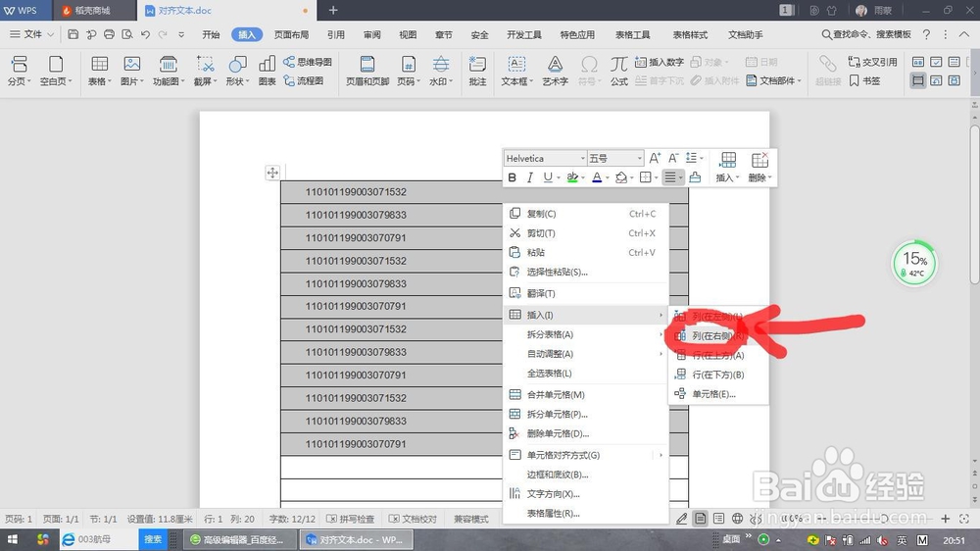Add a 书签 bookmark
Viewport: 980px width, 551px height.
(865, 80)
